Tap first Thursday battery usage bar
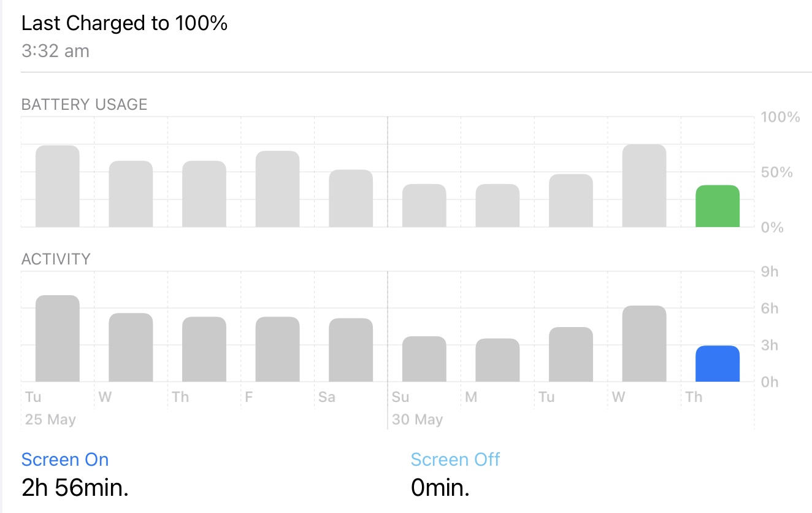The width and height of the screenshot is (812, 513). pyautogui.click(x=204, y=194)
